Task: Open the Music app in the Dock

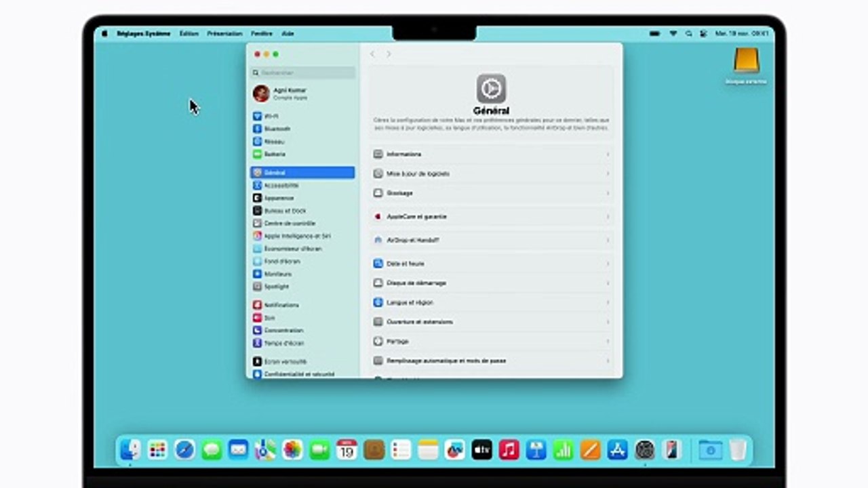Action: pos(509,449)
